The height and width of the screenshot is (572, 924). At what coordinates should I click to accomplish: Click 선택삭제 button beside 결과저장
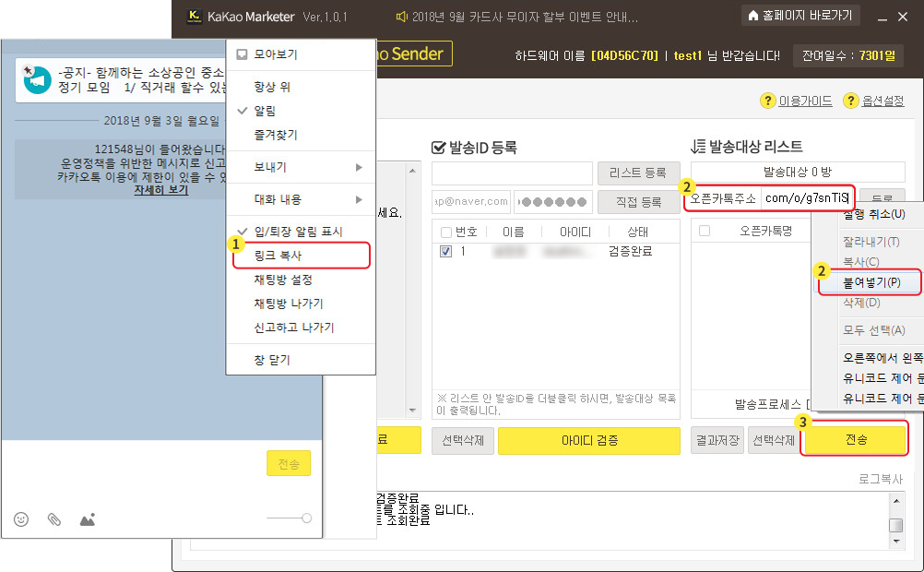(774, 440)
